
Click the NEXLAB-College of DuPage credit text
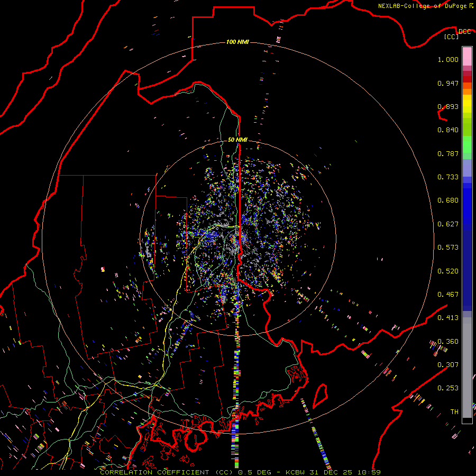coord(422,6)
